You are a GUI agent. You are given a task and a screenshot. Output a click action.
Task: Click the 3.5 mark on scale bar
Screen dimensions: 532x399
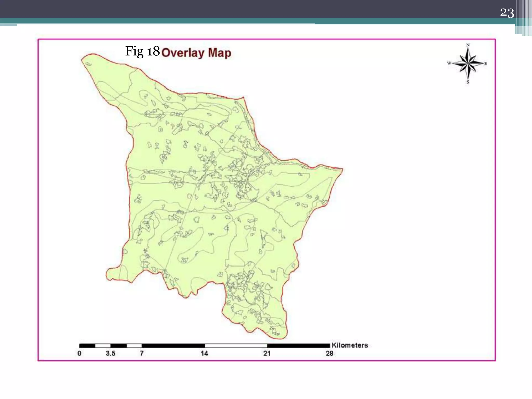pyautogui.click(x=110, y=353)
